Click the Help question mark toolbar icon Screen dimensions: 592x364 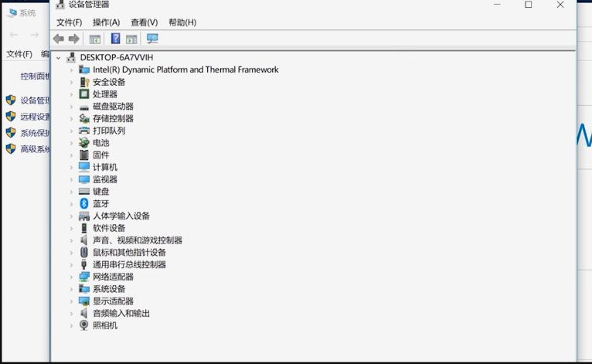pos(115,39)
